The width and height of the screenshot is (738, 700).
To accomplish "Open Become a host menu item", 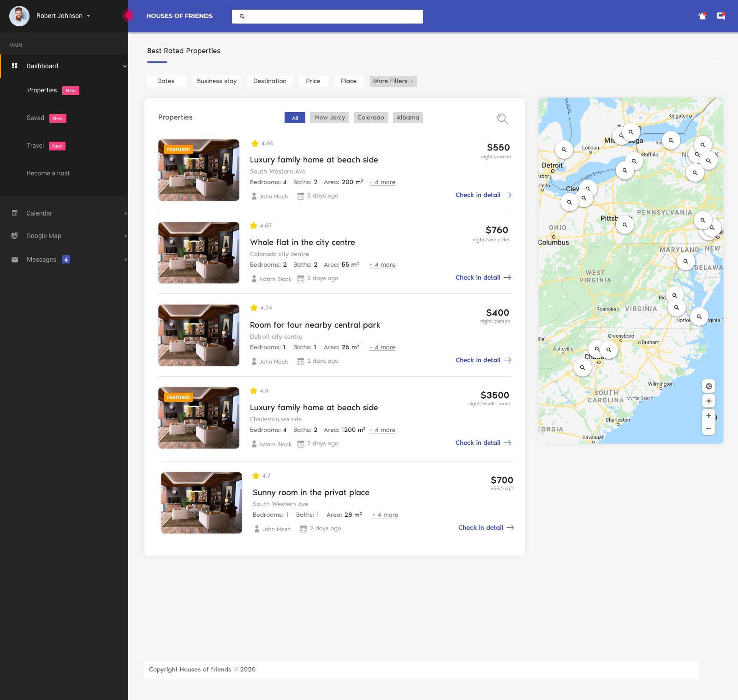I will [48, 174].
